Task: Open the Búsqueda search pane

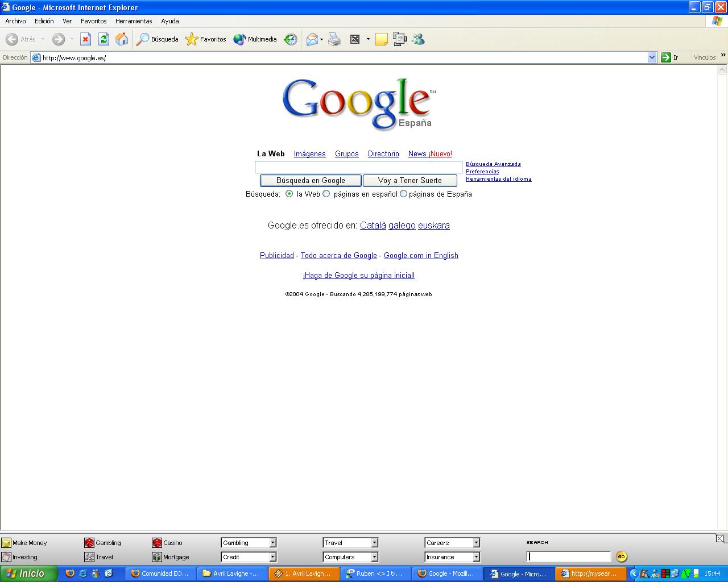Action: point(158,39)
